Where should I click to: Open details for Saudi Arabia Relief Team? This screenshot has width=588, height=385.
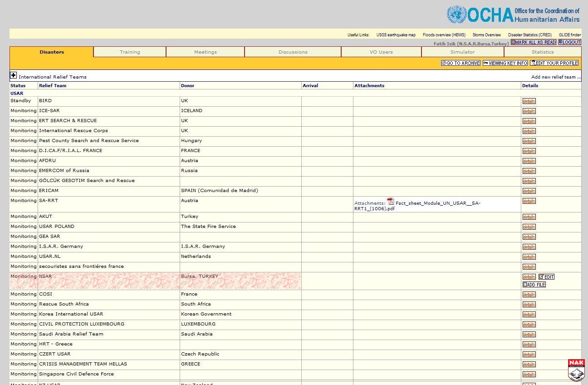coord(529,335)
